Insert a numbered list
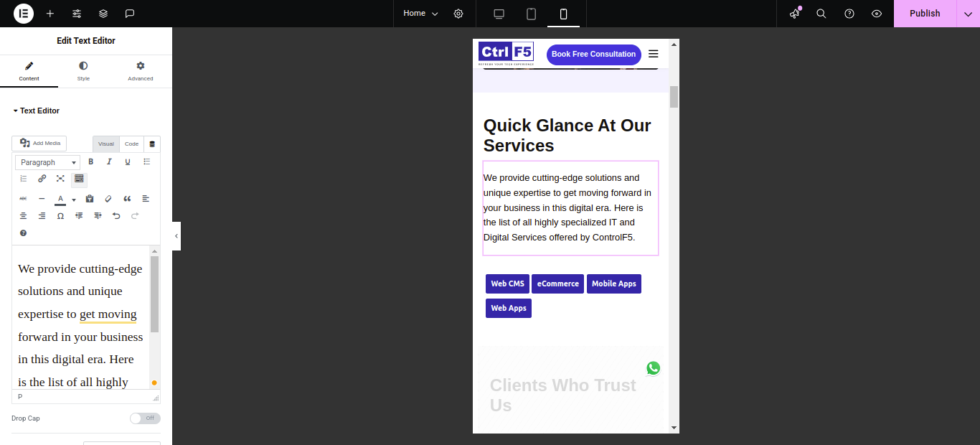This screenshot has width=980, height=445. [23, 179]
